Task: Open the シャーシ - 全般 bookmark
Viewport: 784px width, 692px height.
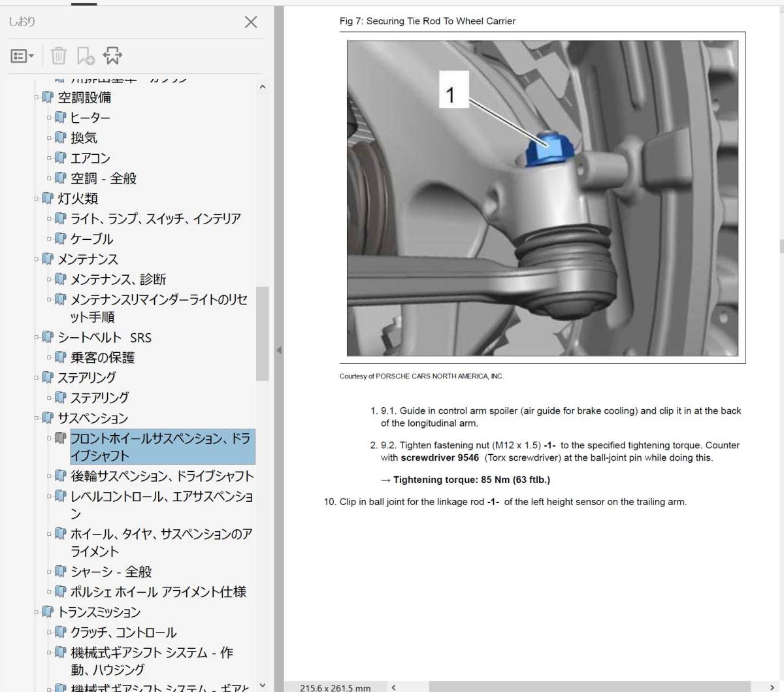Action: click(111, 572)
